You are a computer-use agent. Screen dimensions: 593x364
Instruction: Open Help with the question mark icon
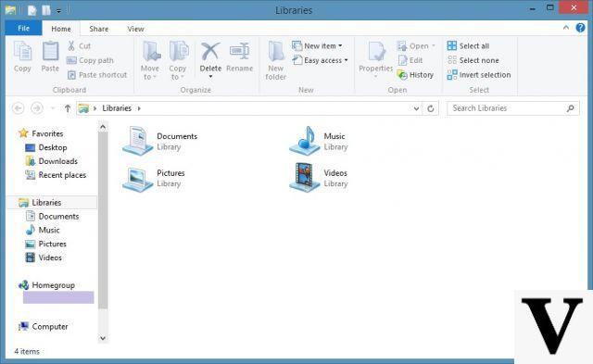click(x=580, y=28)
